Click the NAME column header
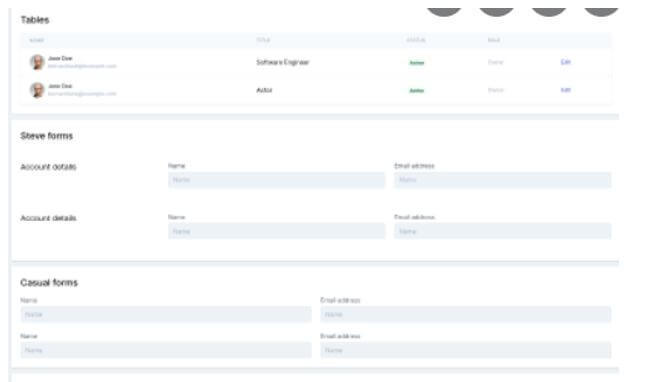Image resolution: width=653 pixels, height=382 pixels. click(x=37, y=40)
